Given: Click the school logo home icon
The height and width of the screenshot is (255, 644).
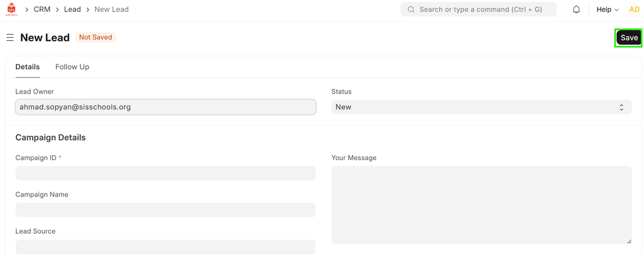Looking at the screenshot, I should point(11,9).
